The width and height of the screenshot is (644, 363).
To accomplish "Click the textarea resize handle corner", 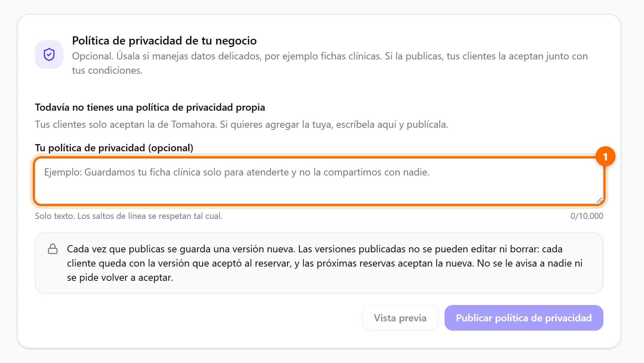I will pyautogui.click(x=599, y=200).
